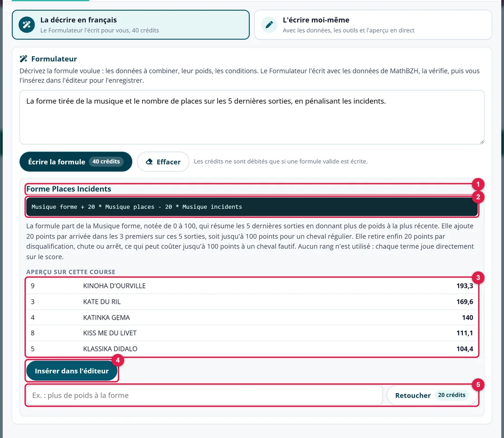Viewport: 504px width, 438px height.
Task: Click the text area resize handle
Action: [481, 142]
